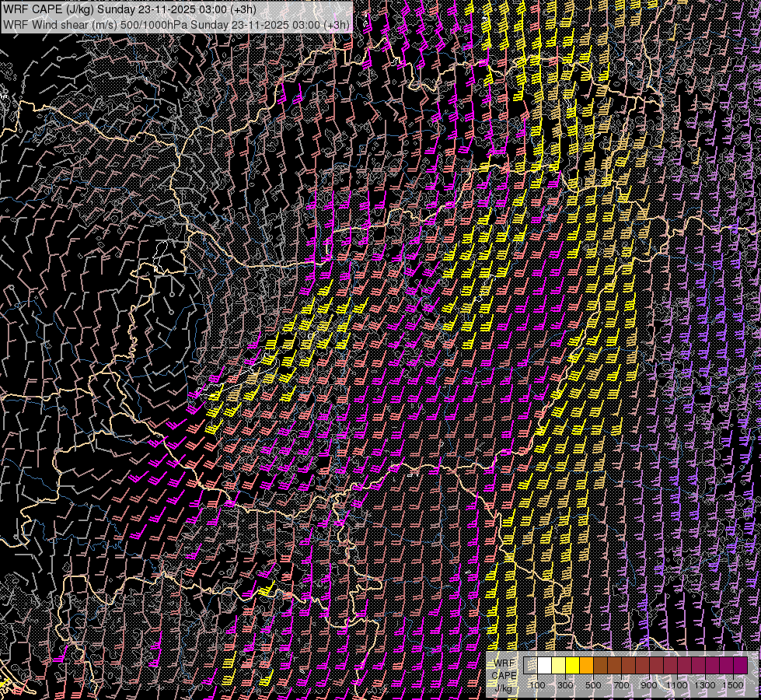Click the orange swatch in the legend
Viewport: 761px width, 700px height.
pyautogui.click(x=587, y=666)
